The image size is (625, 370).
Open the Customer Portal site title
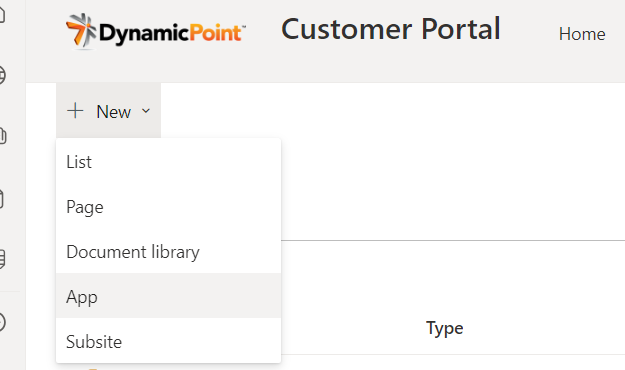tap(391, 29)
